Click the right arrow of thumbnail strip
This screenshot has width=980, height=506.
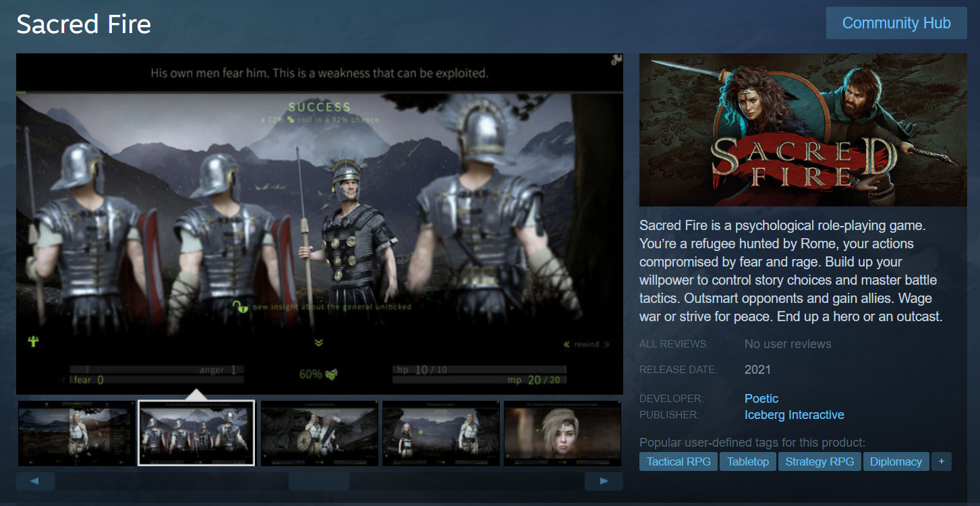click(604, 481)
